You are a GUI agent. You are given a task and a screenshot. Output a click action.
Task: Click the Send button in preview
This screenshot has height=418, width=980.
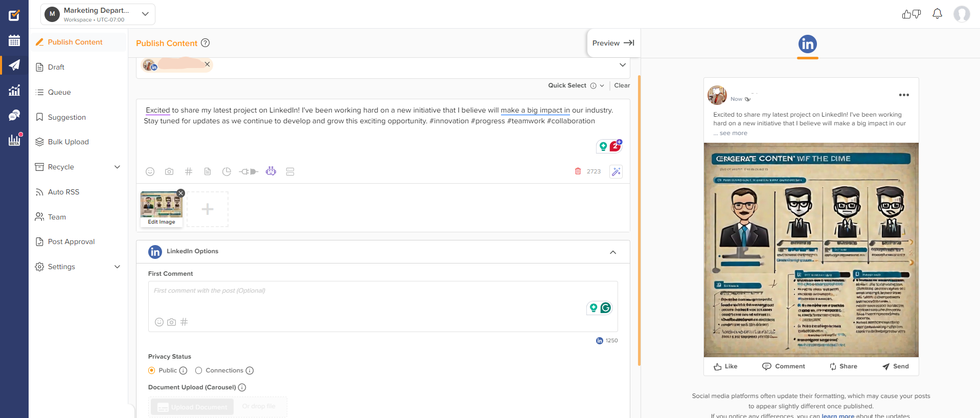tap(895, 366)
